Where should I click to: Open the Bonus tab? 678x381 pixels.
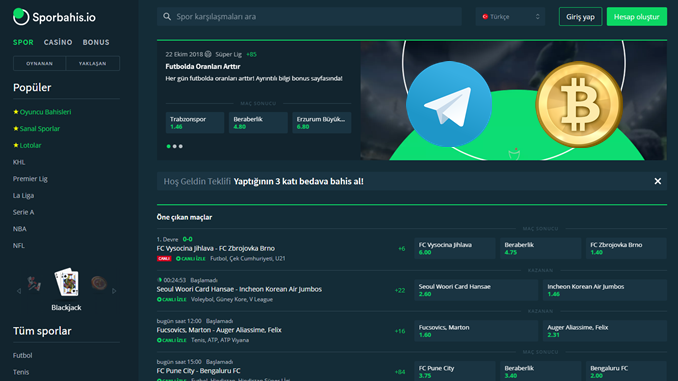coord(96,42)
